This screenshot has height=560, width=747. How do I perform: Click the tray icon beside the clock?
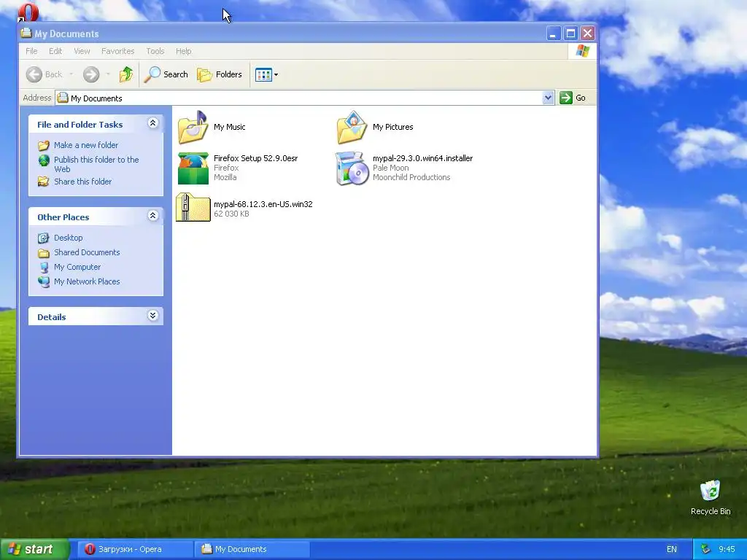point(705,549)
